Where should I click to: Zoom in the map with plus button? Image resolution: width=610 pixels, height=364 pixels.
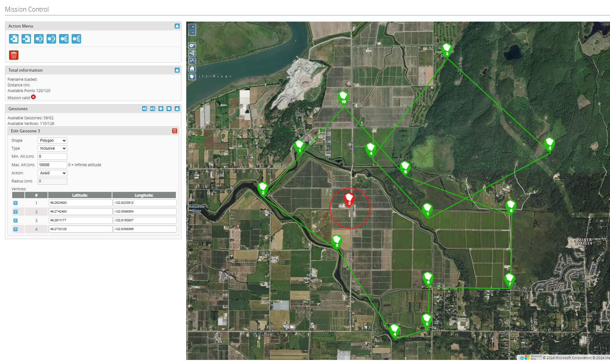pos(193,27)
